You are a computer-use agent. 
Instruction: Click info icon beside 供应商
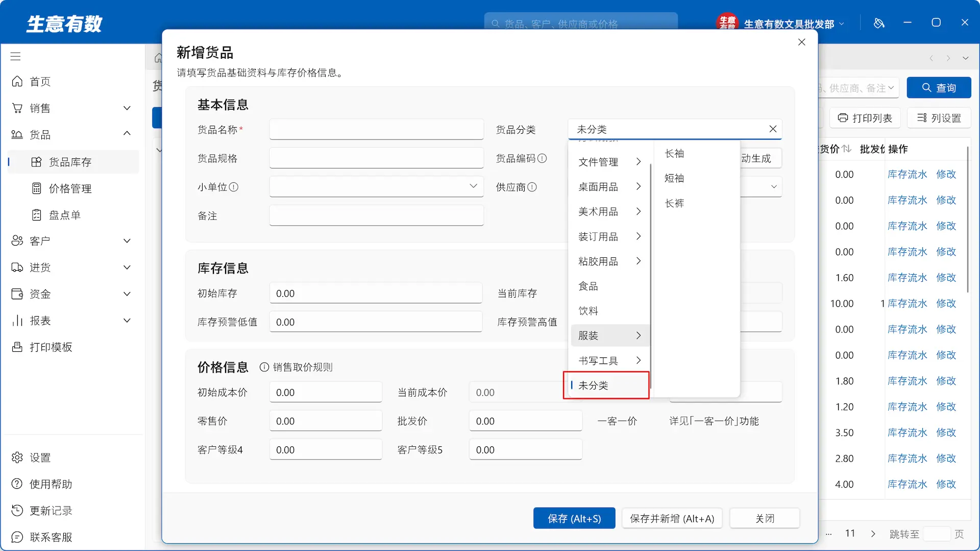pyautogui.click(x=532, y=187)
